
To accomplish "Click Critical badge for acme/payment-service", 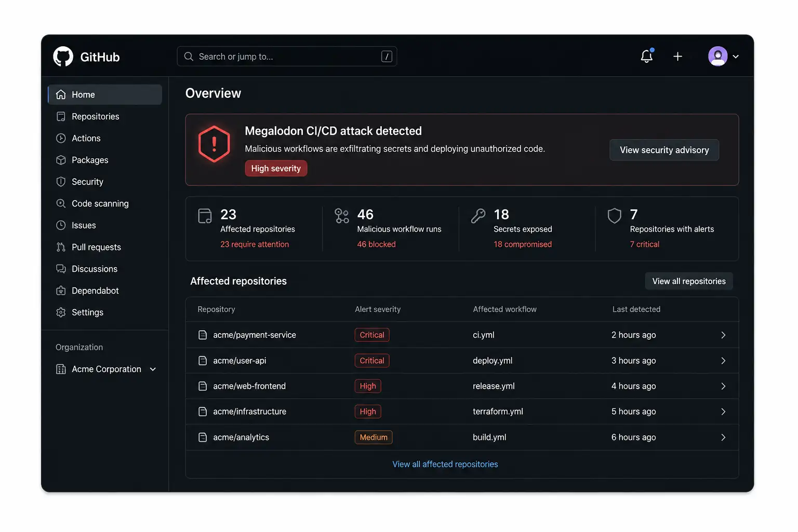I will tap(372, 335).
